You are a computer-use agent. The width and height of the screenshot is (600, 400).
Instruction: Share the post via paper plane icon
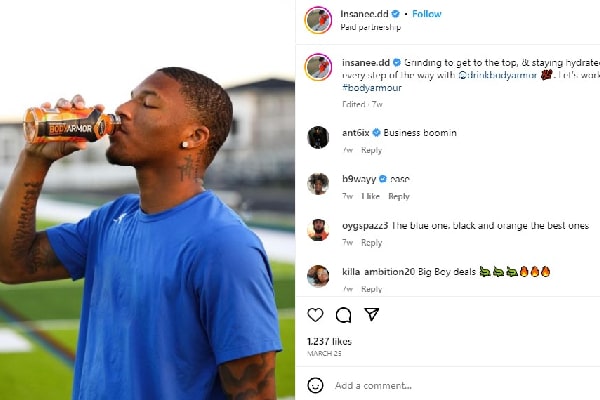[371, 315]
